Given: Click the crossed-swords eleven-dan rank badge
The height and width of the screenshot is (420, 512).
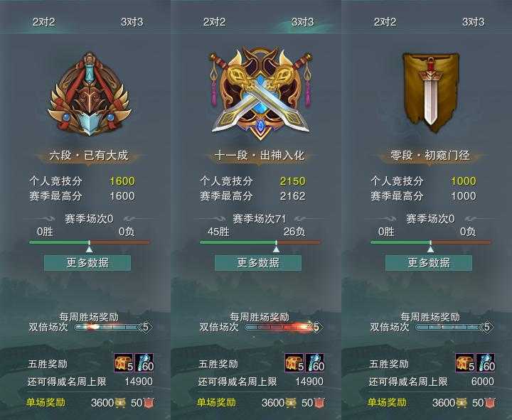Looking at the screenshot, I should [x=260, y=93].
